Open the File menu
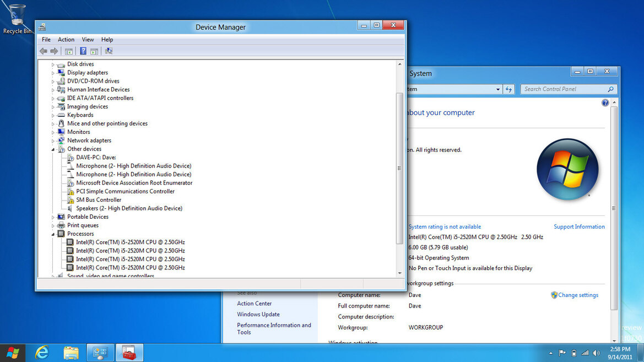Viewport: 644px width, 362px height. click(x=46, y=40)
